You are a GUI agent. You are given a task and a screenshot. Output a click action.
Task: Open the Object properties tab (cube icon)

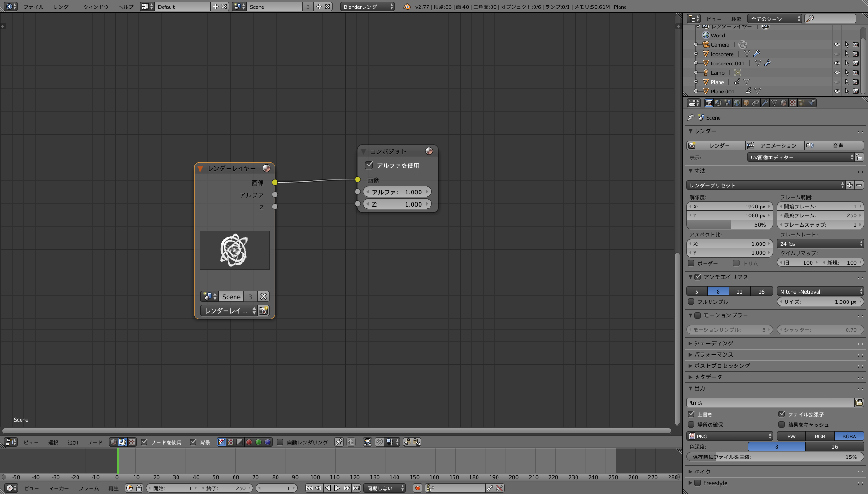point(746,103)
